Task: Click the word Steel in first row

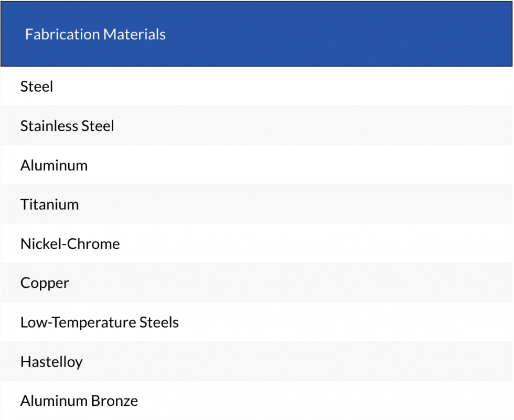Action: [37, 87]
